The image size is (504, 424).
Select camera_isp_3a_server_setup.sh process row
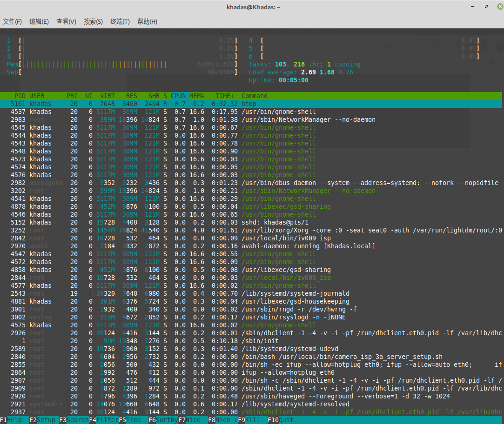pyautogui.click(x=251, y=357)
